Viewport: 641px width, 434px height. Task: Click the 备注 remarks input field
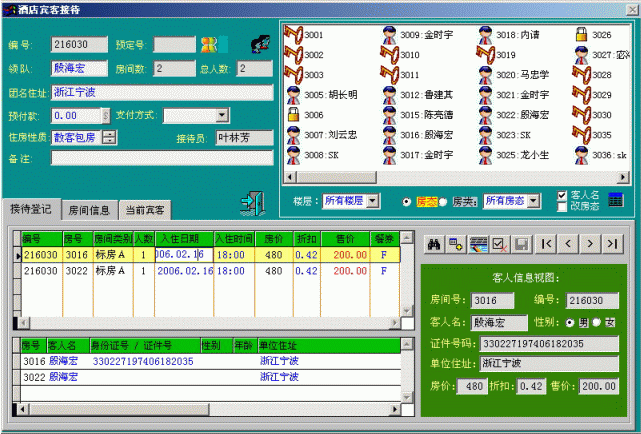(x=162, y=157)
